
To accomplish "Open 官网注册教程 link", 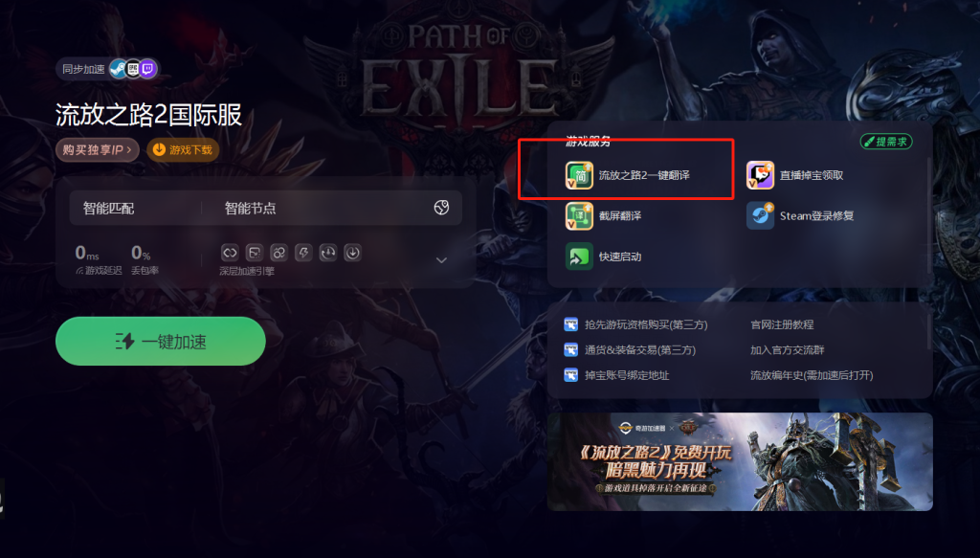I will click(x=782, y=324).
